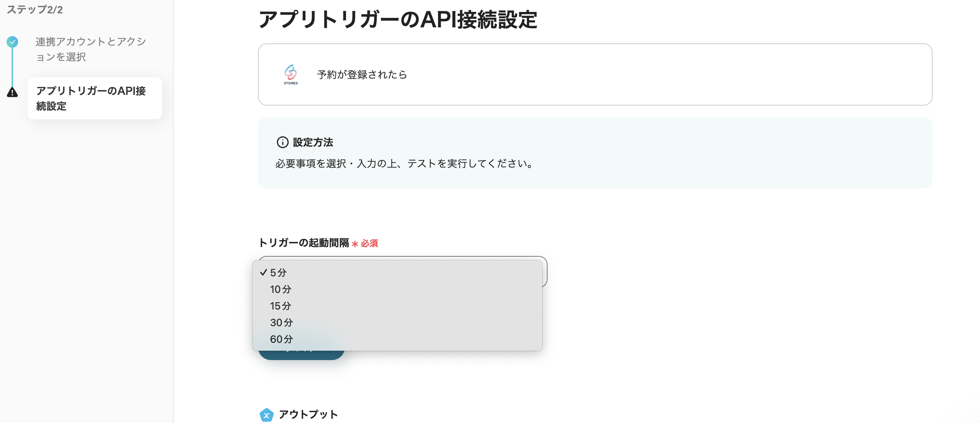Viewport: 980px width, 423px height.
Task: Click the 予約が登録されたら trigger card
Action: 595,74
